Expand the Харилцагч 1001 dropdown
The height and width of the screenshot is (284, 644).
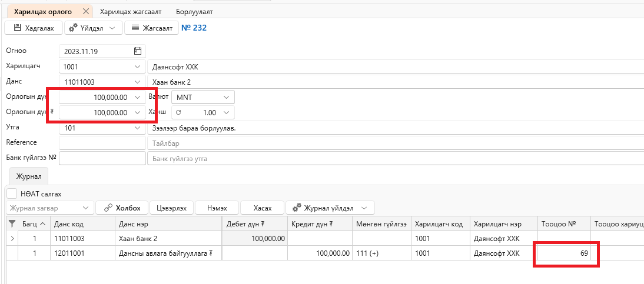[137, 67]
